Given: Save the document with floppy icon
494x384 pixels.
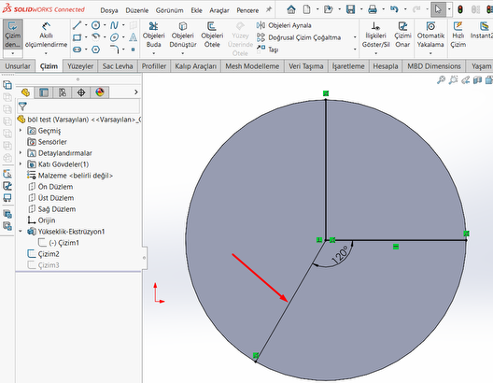Looking at the screenshot, I should 350,9.
